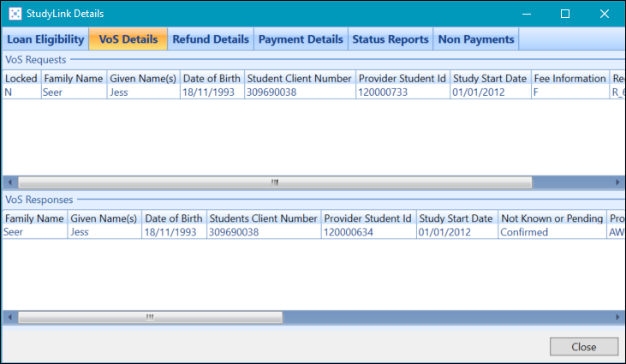Click the Given Name(s) header in VoS Responses
Image resolution: width=626 pixels, height=364 pixels.
coord(104,218)
